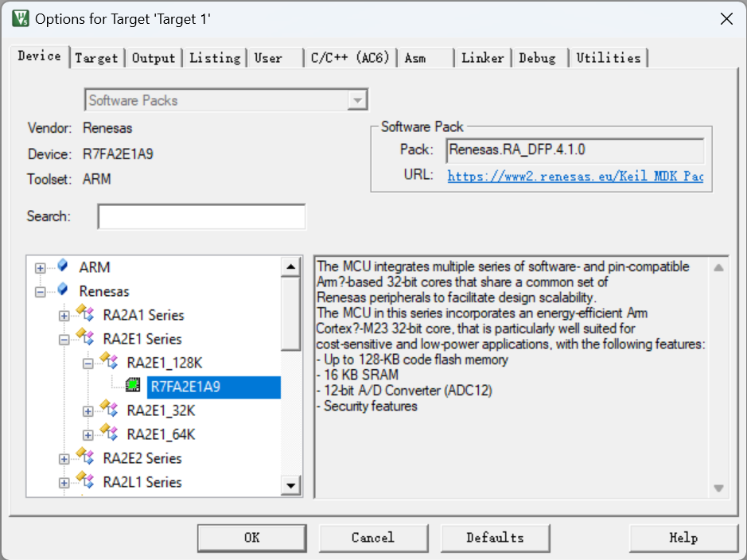This screenshot has height=560, width=747.
Task: Collapse the Renesas vendor node
Action: click(x=40, y=292)
